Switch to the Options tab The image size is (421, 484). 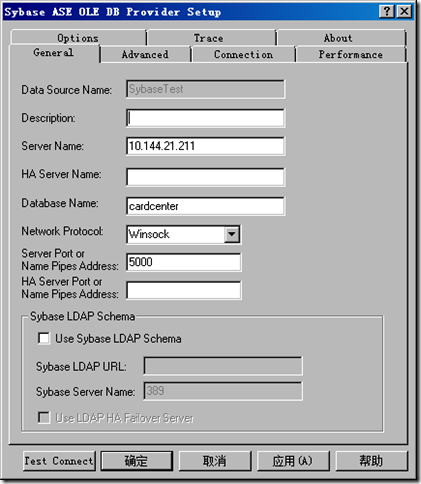point(78,38)
